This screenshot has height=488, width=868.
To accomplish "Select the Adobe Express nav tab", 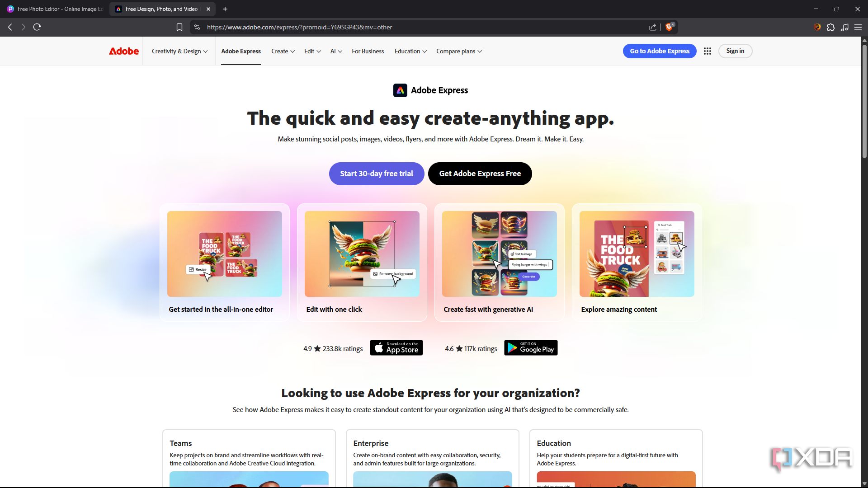I will coord(241,51).
